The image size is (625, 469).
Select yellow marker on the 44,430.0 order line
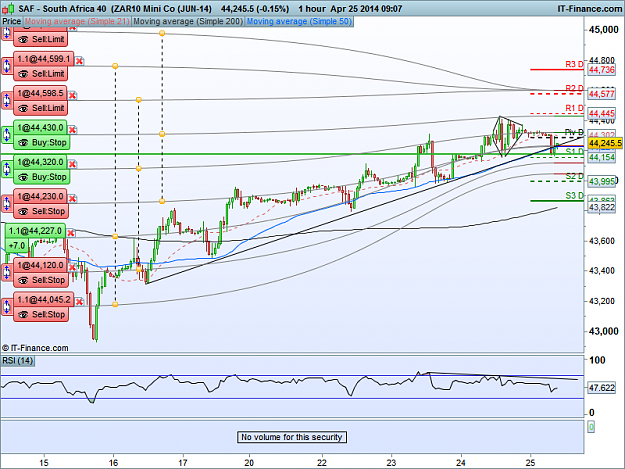(162, 134)
